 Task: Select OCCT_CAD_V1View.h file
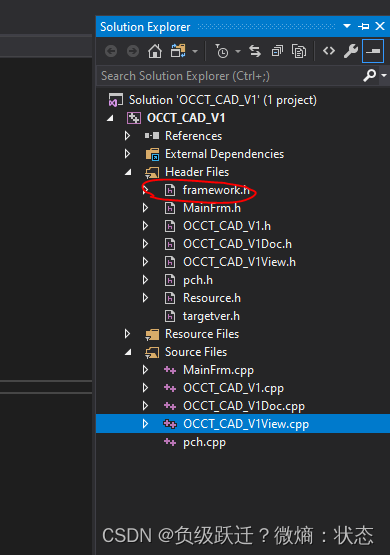240,262
